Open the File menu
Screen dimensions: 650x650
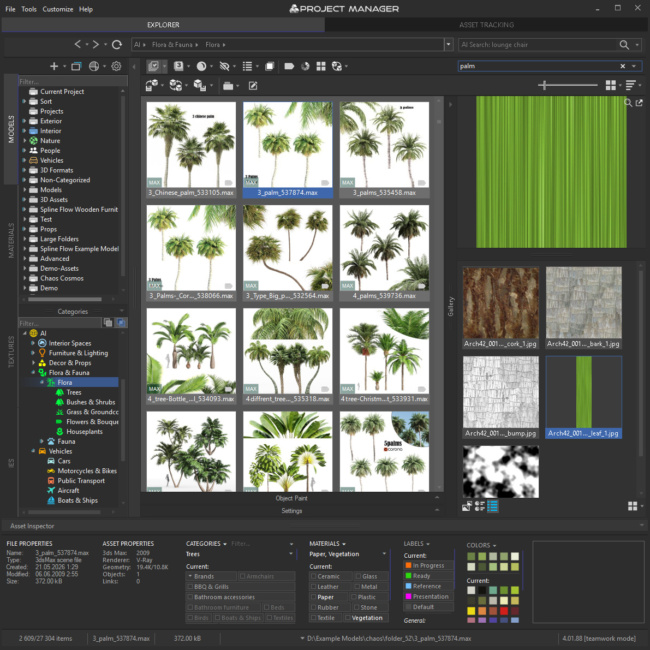click(10, 9)
